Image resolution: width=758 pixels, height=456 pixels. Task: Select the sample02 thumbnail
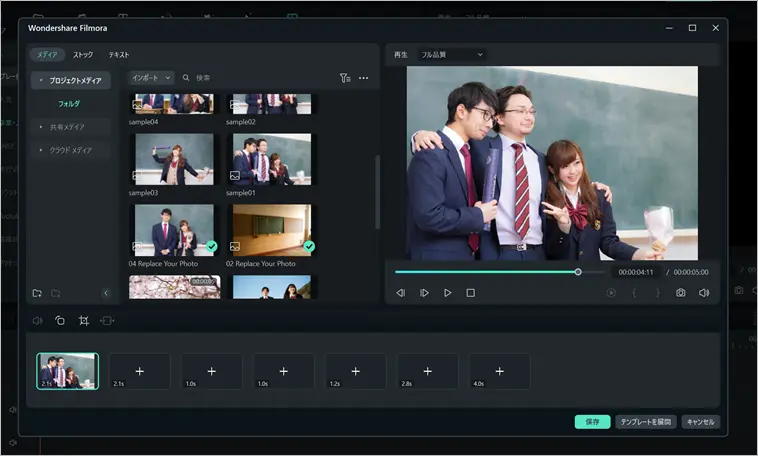pyautogui.click(x=272, y=104)
